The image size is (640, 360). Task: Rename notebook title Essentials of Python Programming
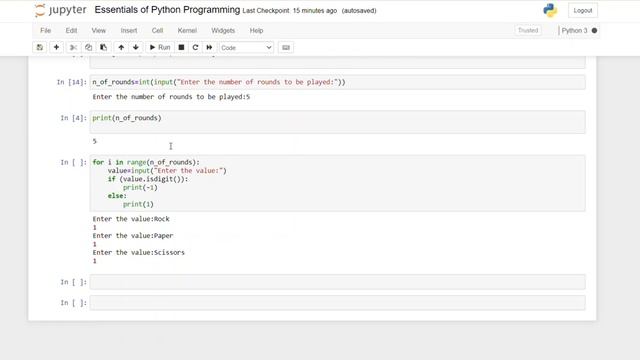pos(167,10)
